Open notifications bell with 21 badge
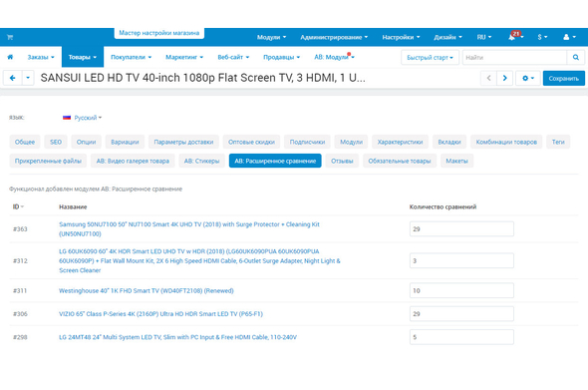Screen dimensions: 588x390 click(x=515, y=37)
